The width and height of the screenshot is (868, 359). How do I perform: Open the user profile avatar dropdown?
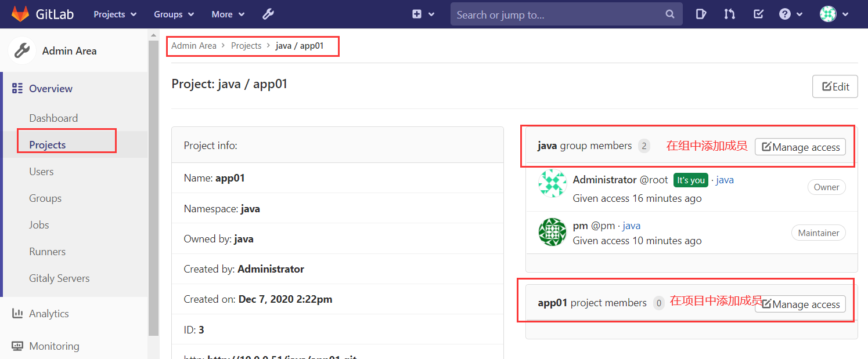click(x=834, y=14)
